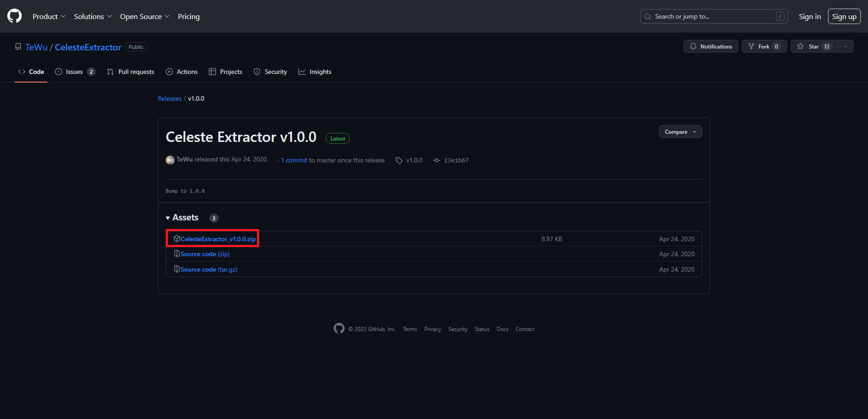
Task: Open the Pull requests tab
Action: (130, 72)
